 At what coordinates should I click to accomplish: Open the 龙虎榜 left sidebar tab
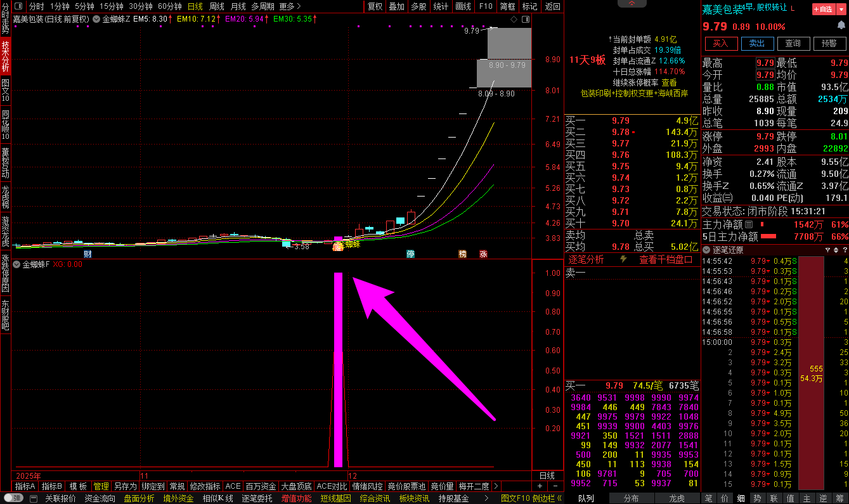pos(6,197)
